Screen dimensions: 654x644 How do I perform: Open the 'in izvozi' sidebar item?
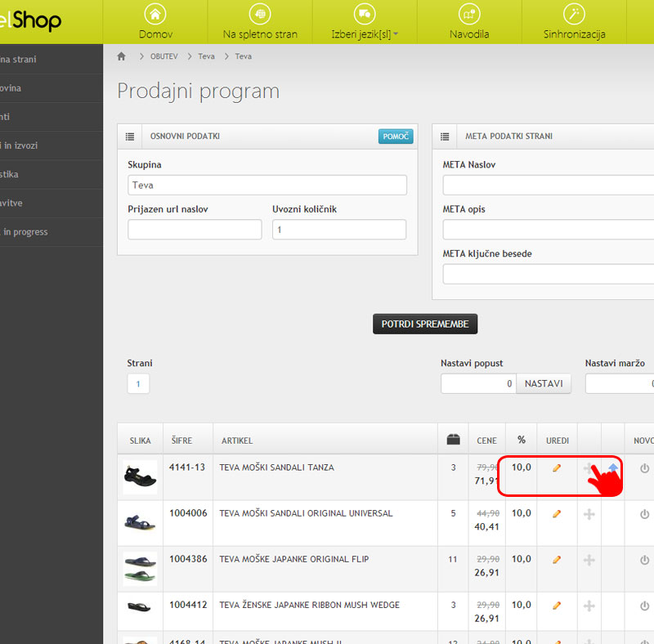coord(52,145)
